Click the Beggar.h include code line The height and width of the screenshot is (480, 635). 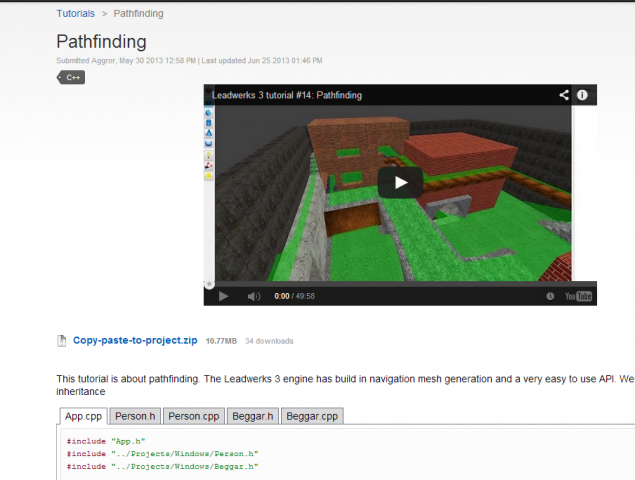click(162, 466)
